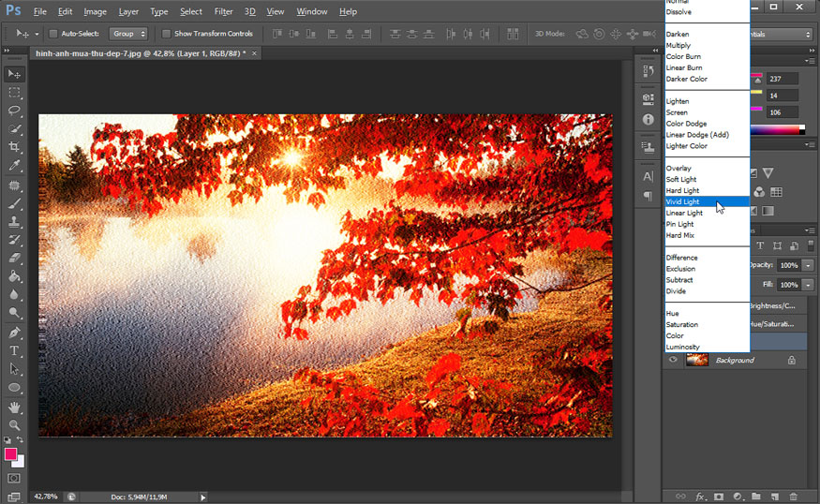Open the Group auto-select dropdown

coord(128,34)
